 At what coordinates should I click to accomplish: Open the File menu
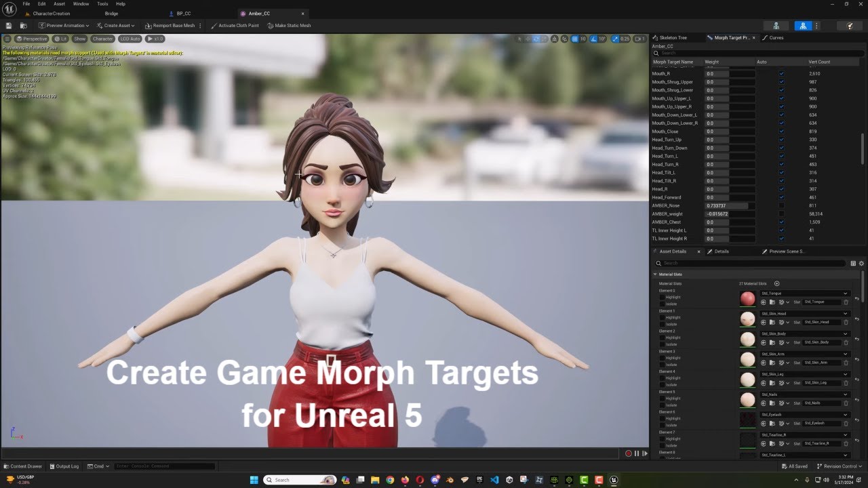pos(26,3)
